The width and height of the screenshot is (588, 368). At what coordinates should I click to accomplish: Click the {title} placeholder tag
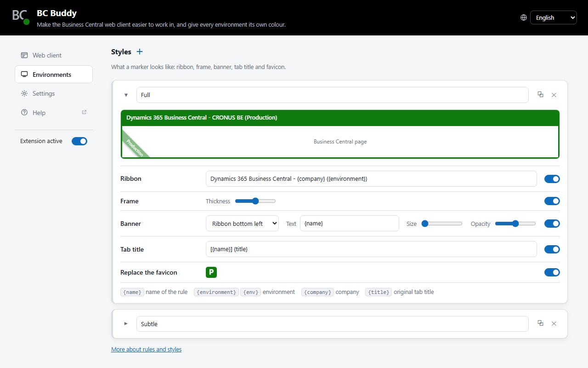tap(379, 292)
